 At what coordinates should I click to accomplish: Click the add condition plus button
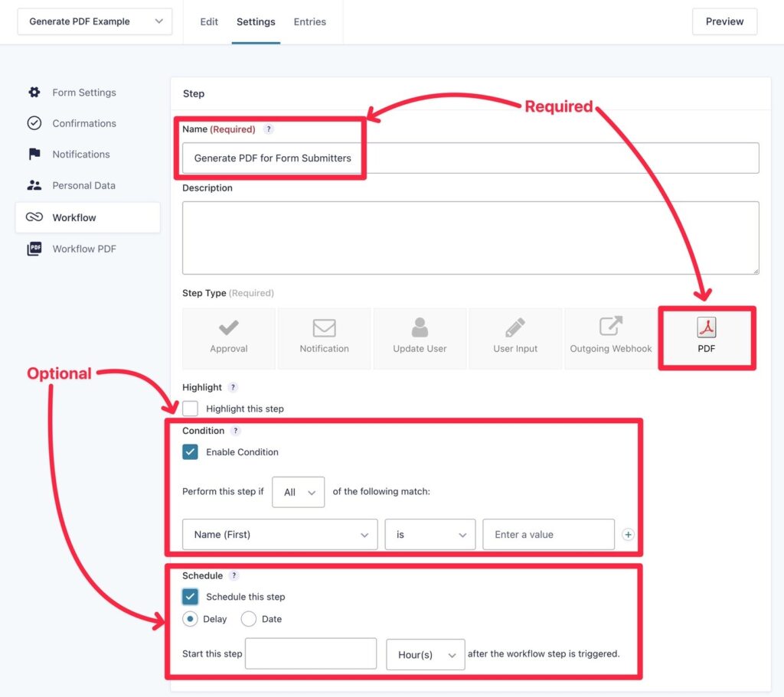pos(628,534)
